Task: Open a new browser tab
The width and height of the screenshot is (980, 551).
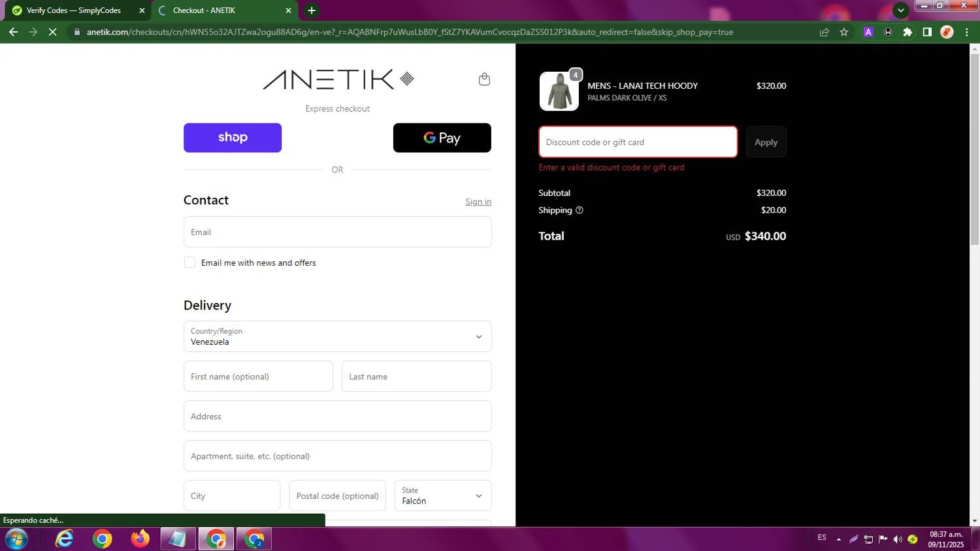Action: pos(312,10)
